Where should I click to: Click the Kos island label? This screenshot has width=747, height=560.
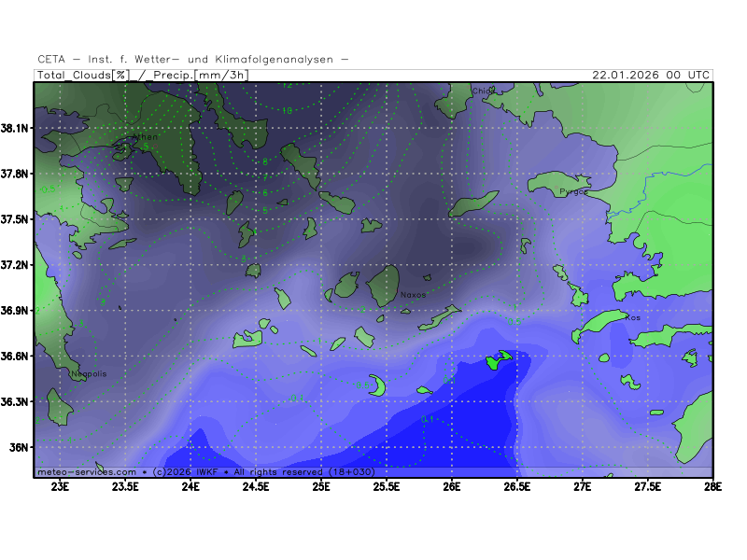pyautogui.click(x=633, y=318)
